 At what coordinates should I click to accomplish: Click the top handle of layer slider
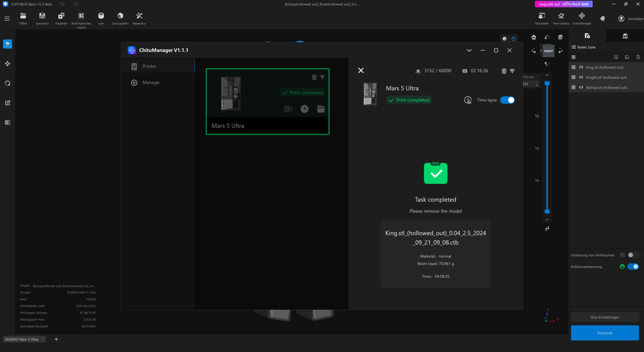coord(547,83)
